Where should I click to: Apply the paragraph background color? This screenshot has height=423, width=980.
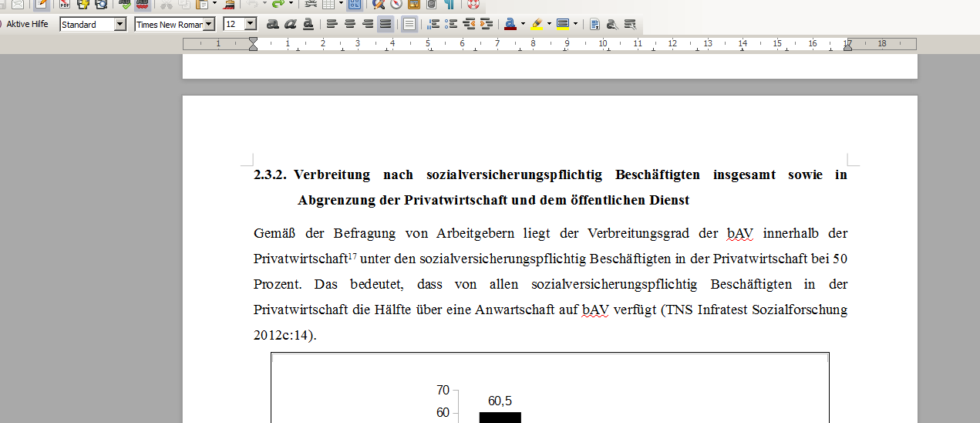563,24
